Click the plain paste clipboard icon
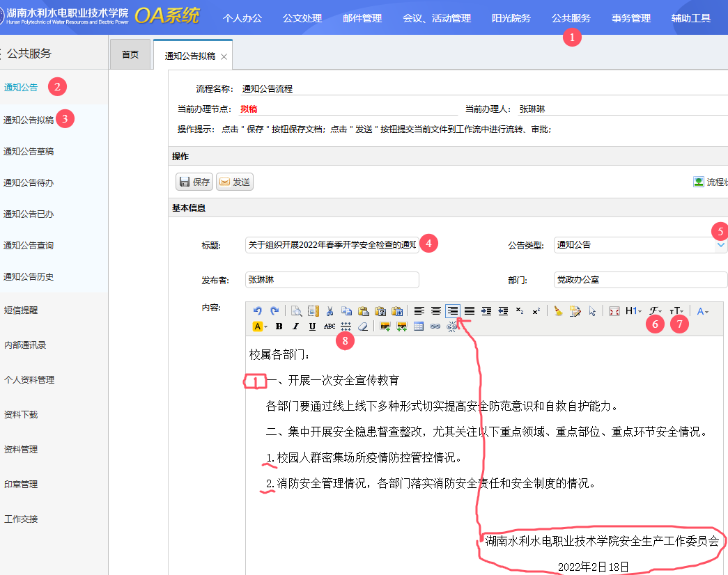 364,311
